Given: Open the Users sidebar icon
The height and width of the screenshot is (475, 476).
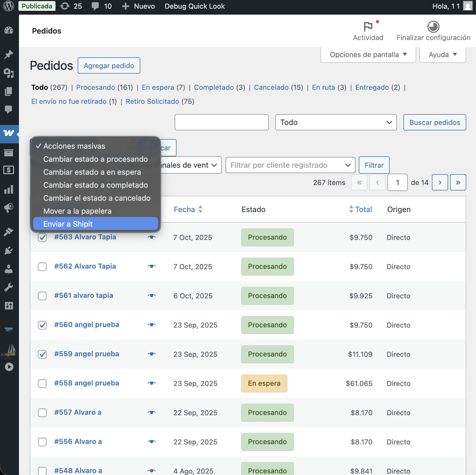Looking at the screenshot, I should click(x=9, y=269).
